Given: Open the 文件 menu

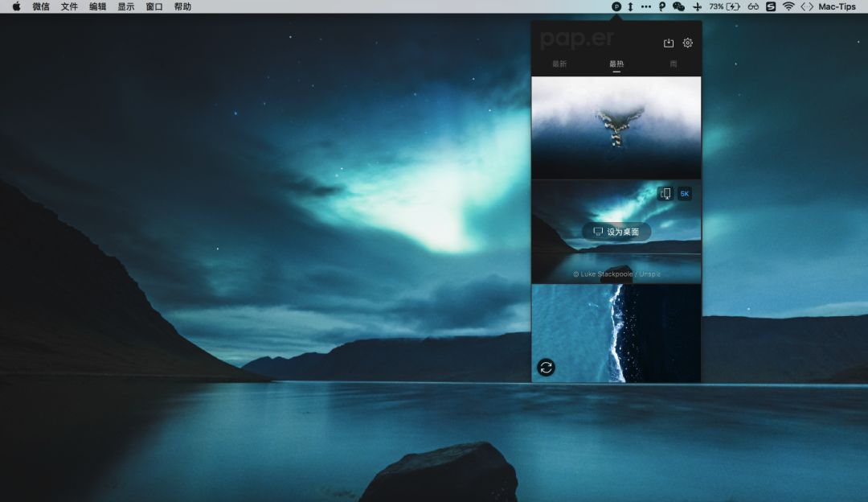Looking at the screenshot, I should (x=70, y=6).
